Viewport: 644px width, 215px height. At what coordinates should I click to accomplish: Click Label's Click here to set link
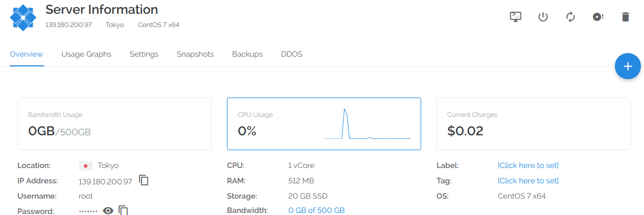tap(528, 165)
